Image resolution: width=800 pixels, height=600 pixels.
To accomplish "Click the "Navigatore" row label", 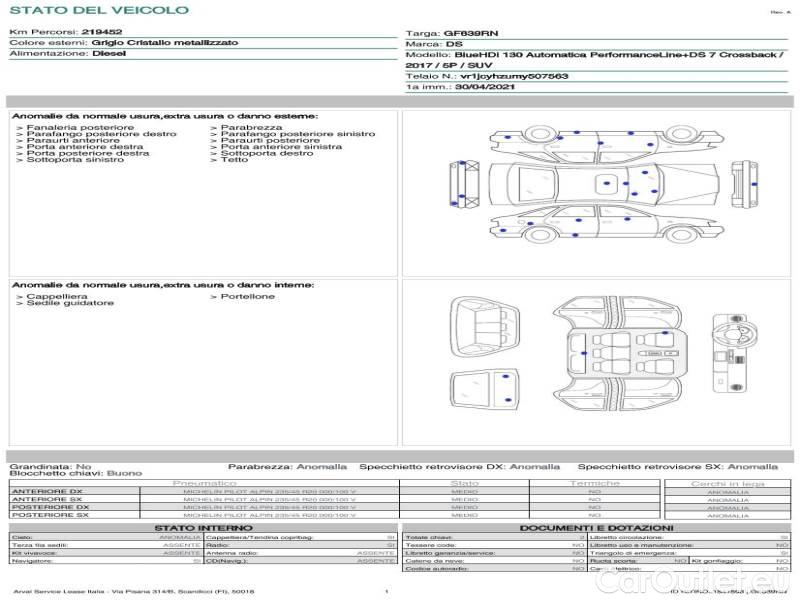I will pos(31,561).
